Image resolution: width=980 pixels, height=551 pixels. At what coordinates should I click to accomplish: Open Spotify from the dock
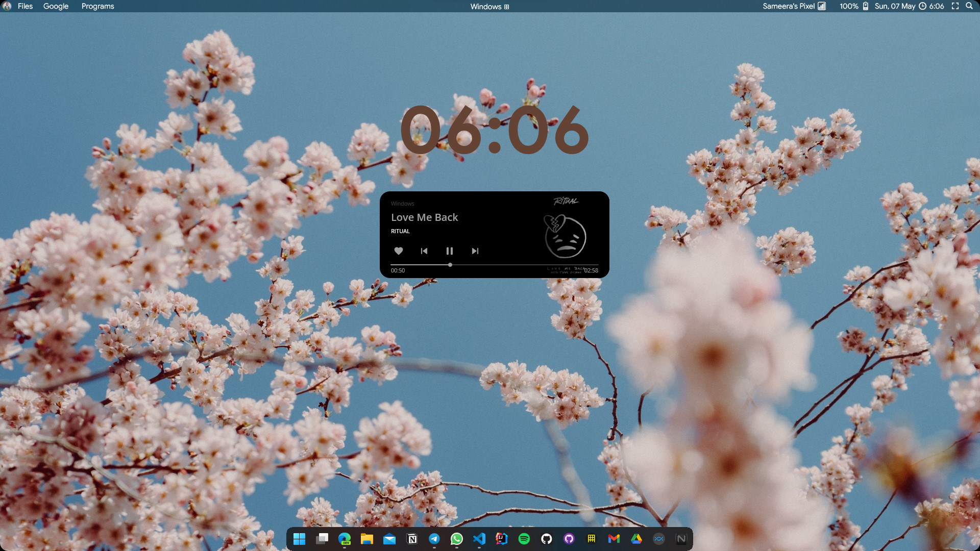[524, 539]
